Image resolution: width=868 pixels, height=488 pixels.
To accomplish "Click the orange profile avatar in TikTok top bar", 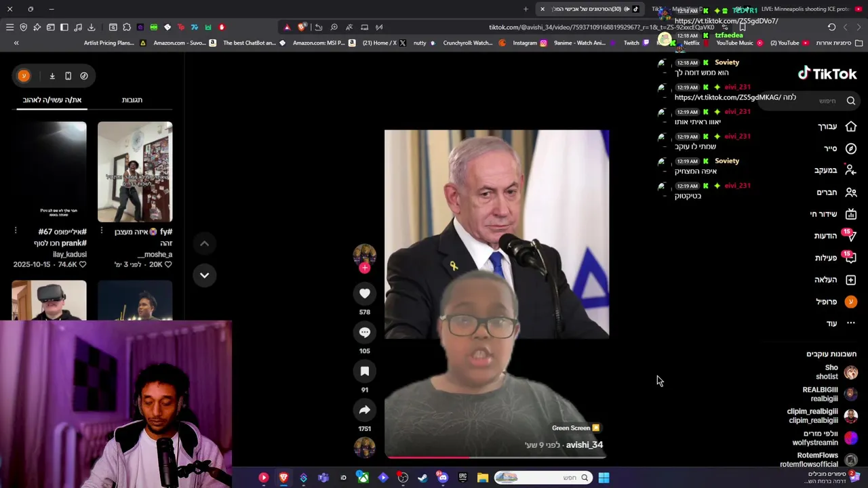I will tap(24, 76).
